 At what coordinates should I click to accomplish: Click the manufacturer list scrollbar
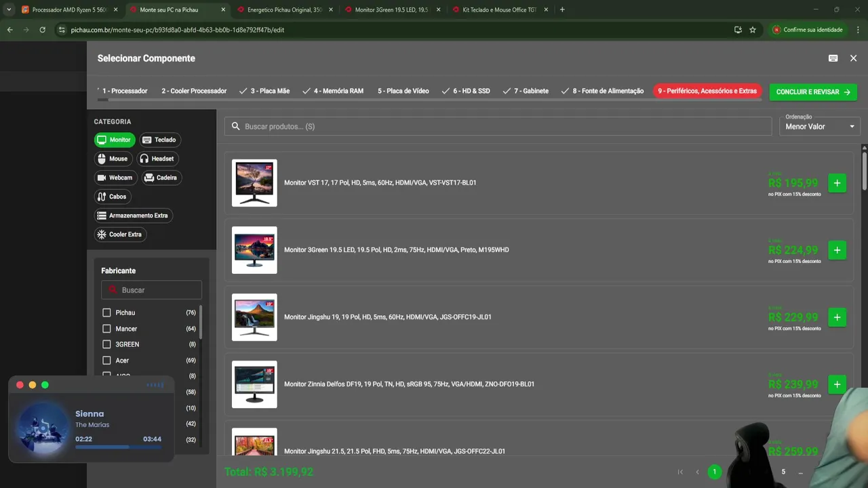point(200,323)
